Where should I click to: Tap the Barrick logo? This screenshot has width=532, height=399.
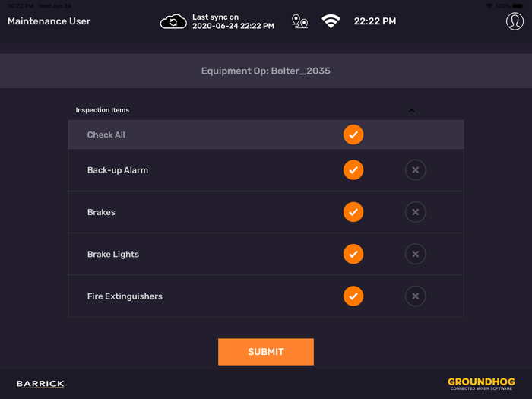40,384
